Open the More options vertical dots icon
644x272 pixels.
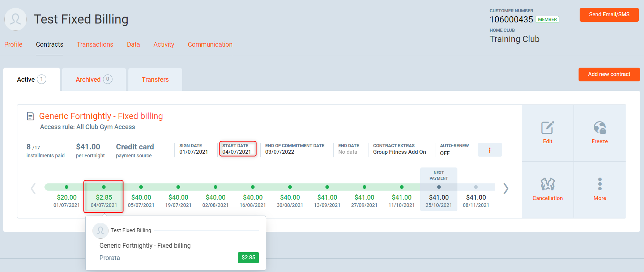[x=600, y=184]
